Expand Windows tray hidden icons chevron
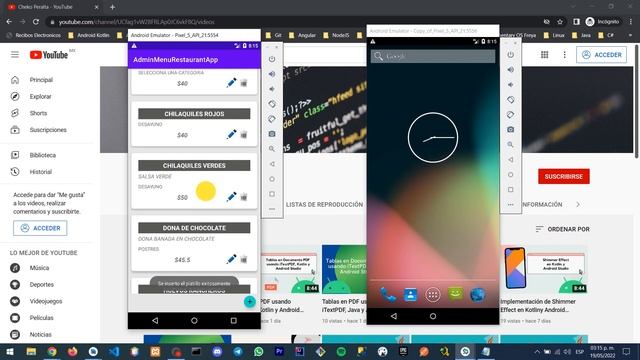 (x=537, y=351)
